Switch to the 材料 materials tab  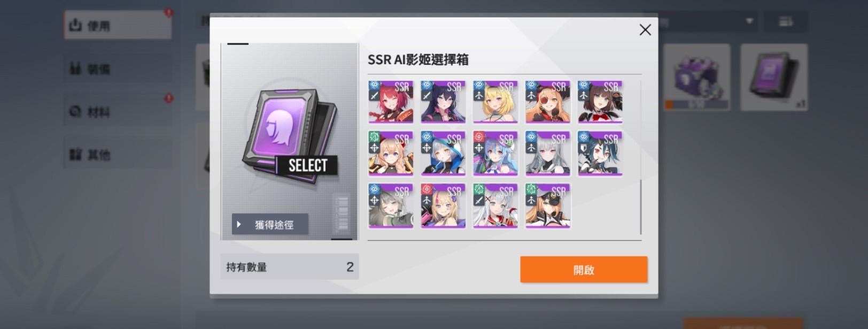click(118, 112)
